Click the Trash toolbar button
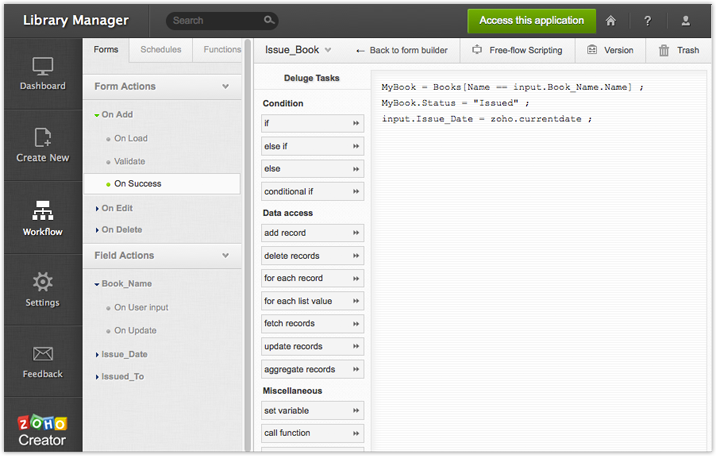This screenshot has width=718, height=458. 678,50
